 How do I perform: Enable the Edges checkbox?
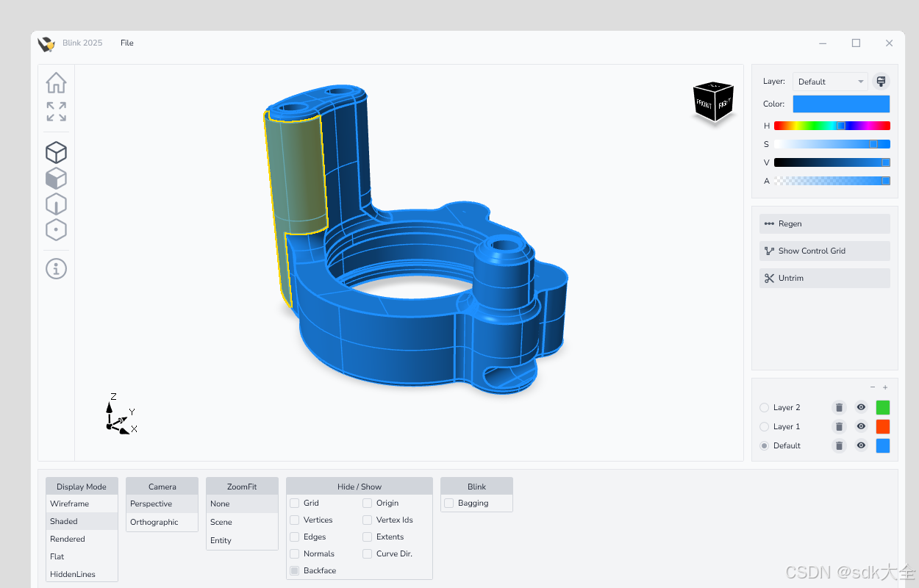[295, 537]
